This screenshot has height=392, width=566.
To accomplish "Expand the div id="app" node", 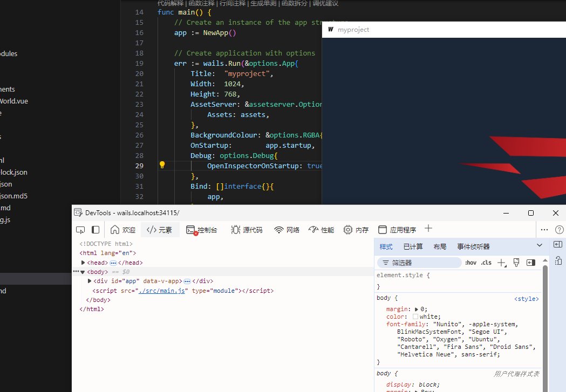I will pyautogui.click(x=90, y=281).
